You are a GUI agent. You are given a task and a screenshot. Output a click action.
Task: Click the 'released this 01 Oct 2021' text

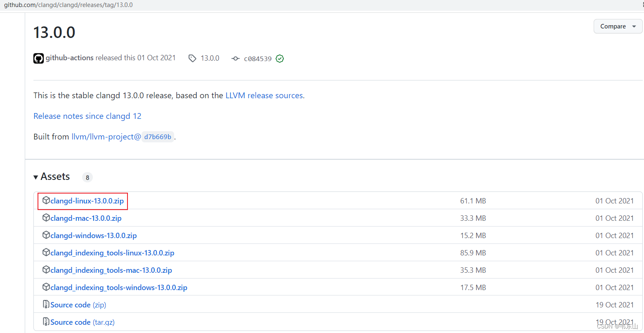pyautogui.click(x=136, y=58)
